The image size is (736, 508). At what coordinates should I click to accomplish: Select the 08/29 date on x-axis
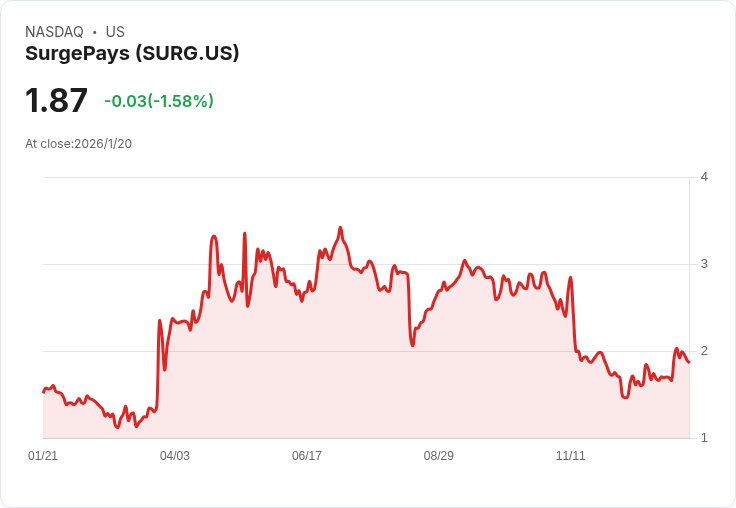(x=439, y=456)
